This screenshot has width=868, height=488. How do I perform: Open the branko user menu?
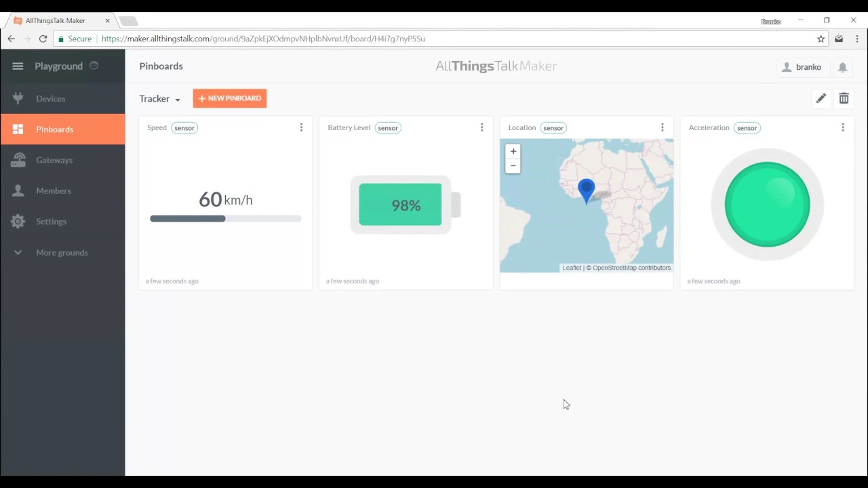[x=802, y=67]
